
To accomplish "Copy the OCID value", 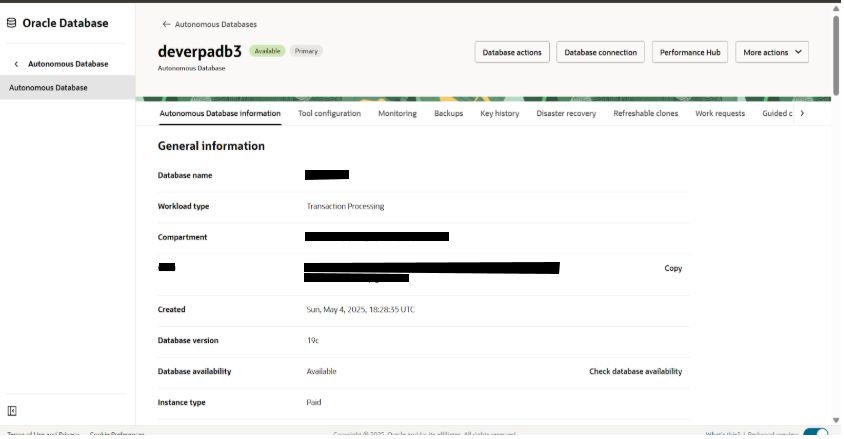I will click(673, 269).
